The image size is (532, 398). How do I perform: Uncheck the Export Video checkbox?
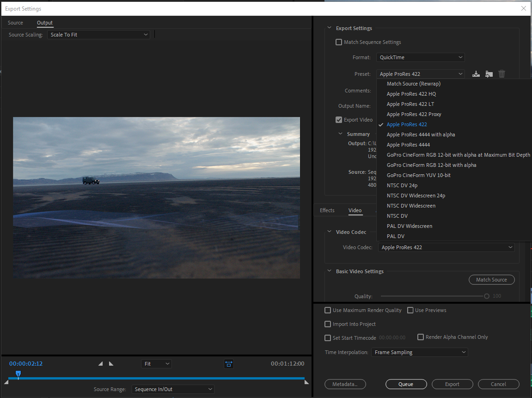pyautogui.click(x=339, y=120)
